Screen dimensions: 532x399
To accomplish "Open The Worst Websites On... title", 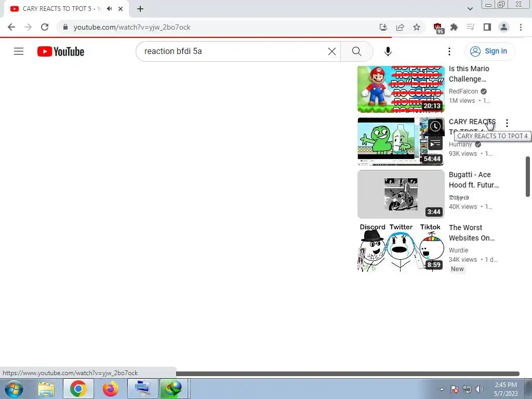I will 472,233.
